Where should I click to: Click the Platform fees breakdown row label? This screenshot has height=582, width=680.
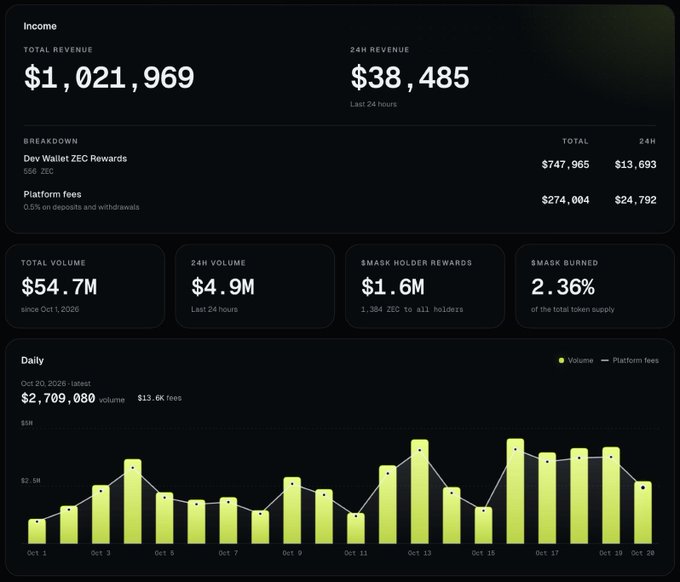pyautogui.click(x=52, y=194)
